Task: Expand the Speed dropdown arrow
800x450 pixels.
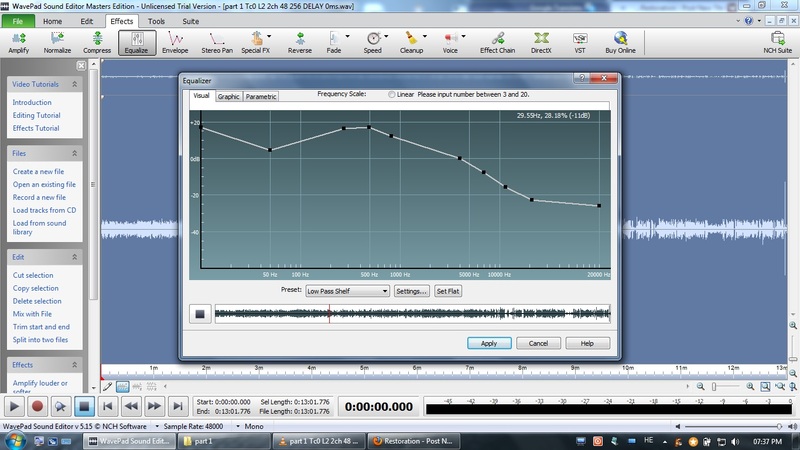Action: [x=386, y=36]
